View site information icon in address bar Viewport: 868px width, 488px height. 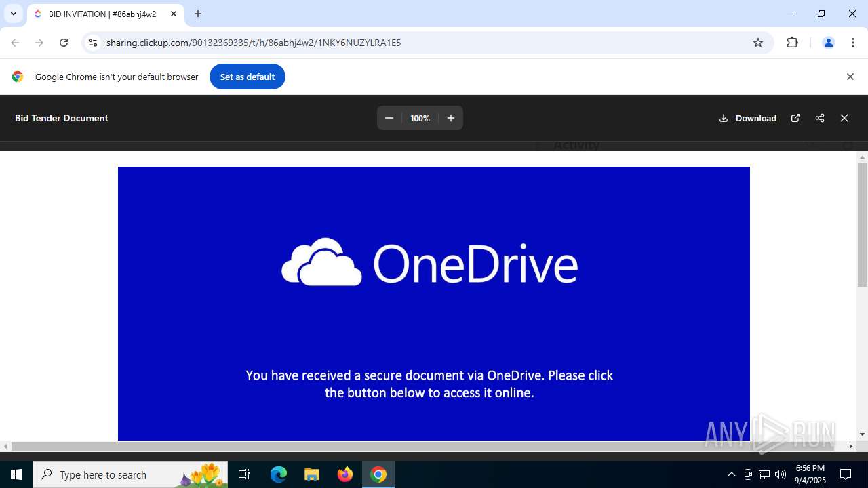[x=94, y=43]
